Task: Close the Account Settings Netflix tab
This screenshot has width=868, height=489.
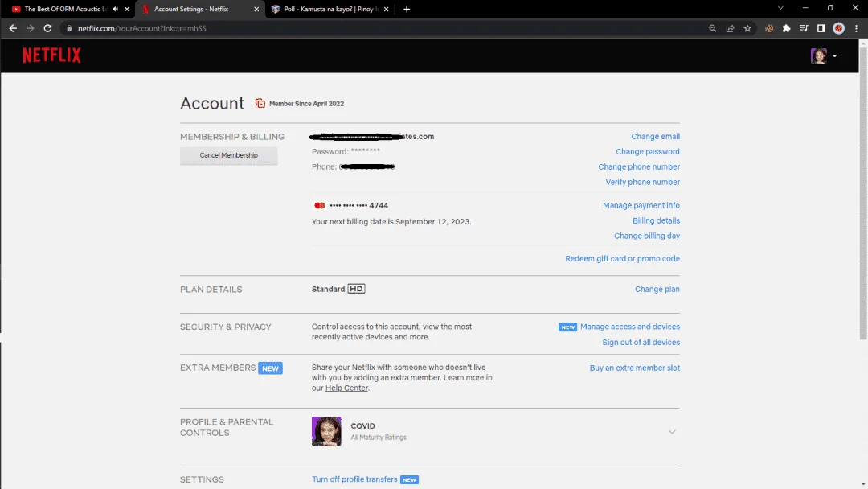Action: point(256,9)
